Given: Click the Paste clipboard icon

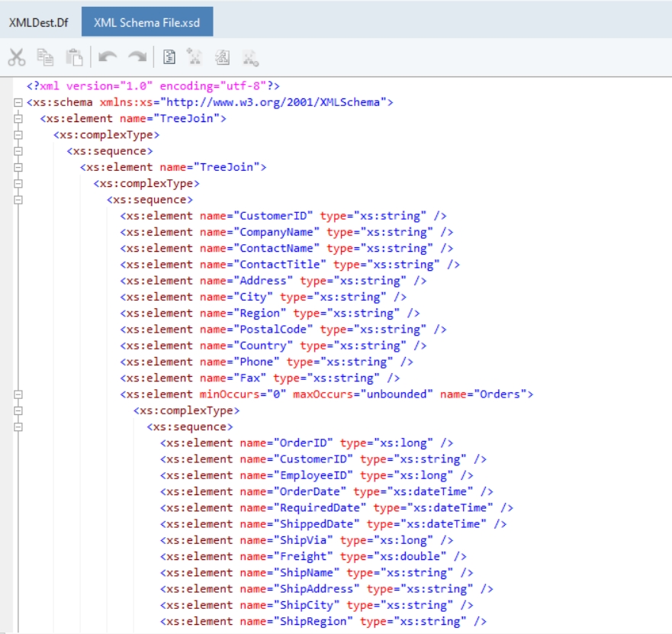Looking at the screenshot, I should tap(73, 57).
